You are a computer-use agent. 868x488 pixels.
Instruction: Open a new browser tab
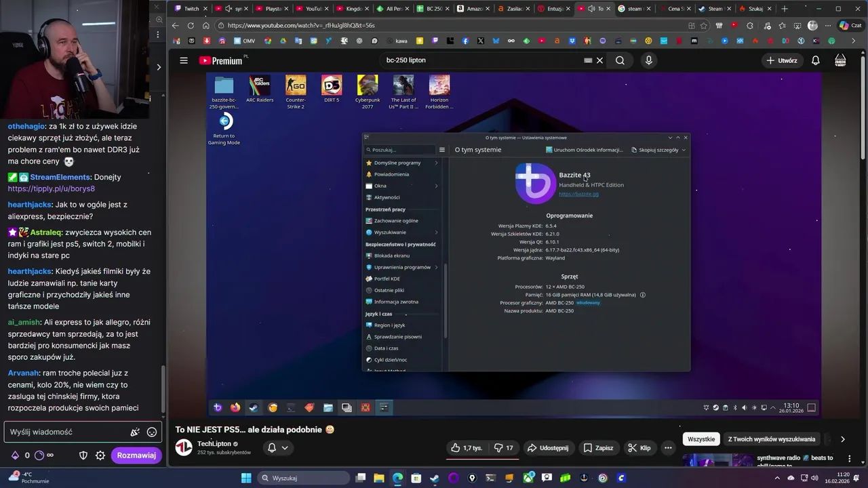pyautogui.click(x=785, y=9)
